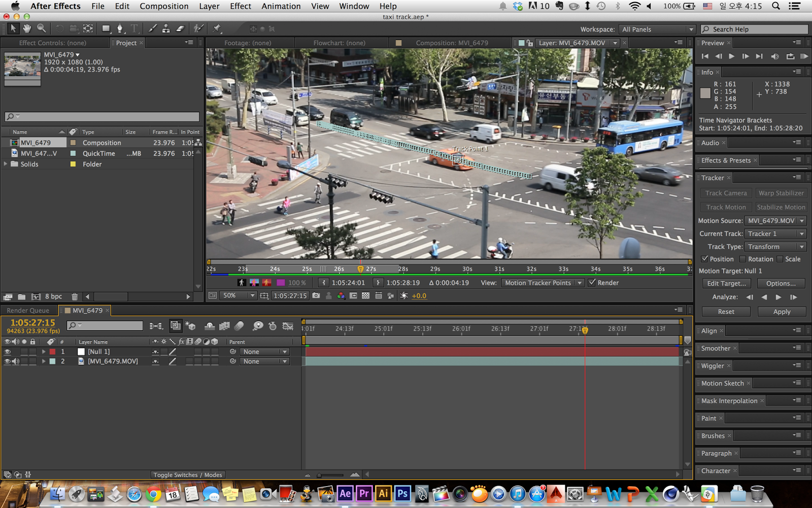The height and width of the screenshot is (508, 812).
Task: Select the Puppet Pin tool
Action: [217, 28]
